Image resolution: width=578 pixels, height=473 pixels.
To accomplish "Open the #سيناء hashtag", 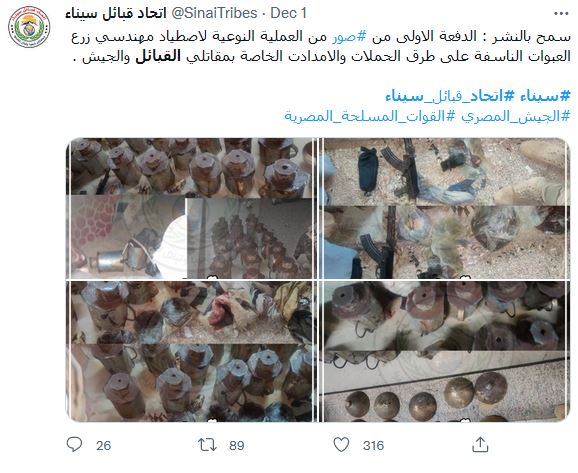I will [x=545, y=96].
